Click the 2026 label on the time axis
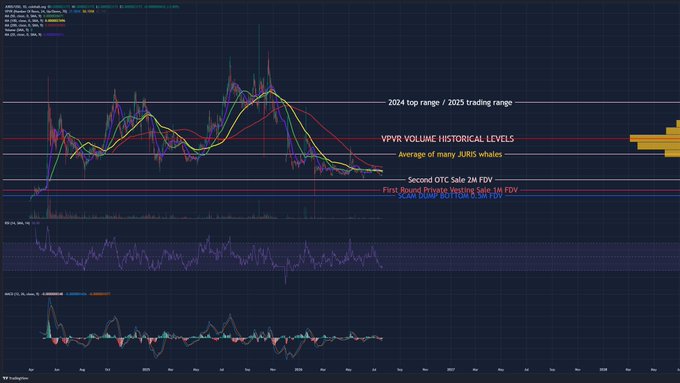The image size is (680, 383). pyautogui.click(x=298, y=370)
